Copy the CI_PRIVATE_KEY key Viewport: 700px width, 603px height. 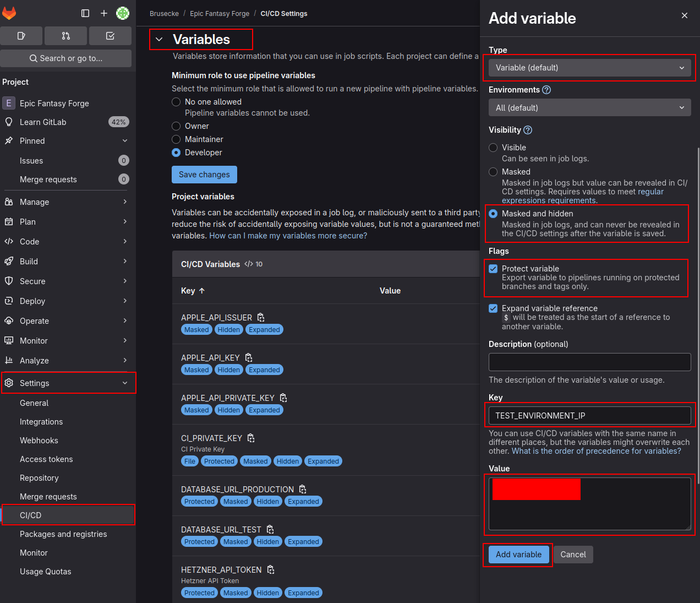[251, 438]
